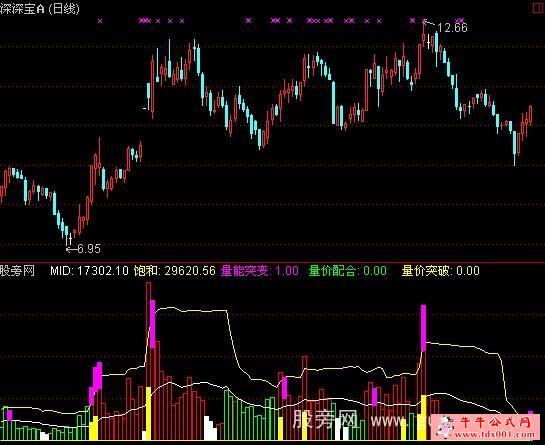Click the red window-layout icon at top right

pos(539,8)
